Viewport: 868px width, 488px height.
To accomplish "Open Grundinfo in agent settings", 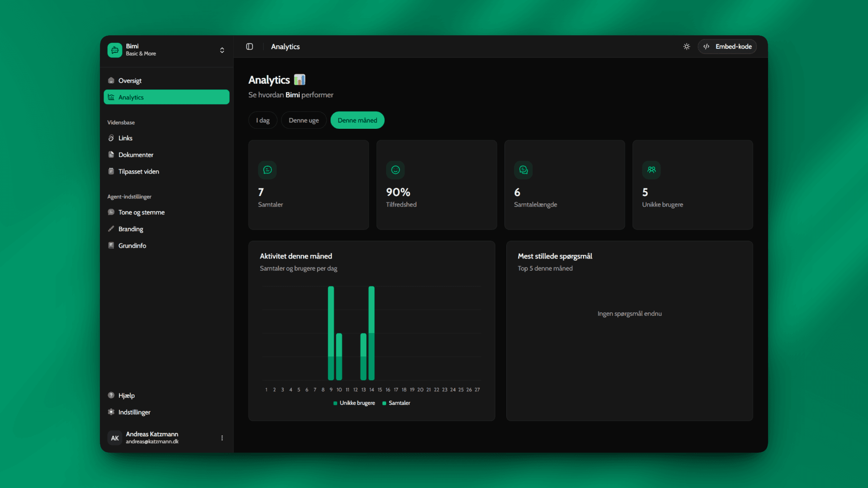I will click(132, 246).
